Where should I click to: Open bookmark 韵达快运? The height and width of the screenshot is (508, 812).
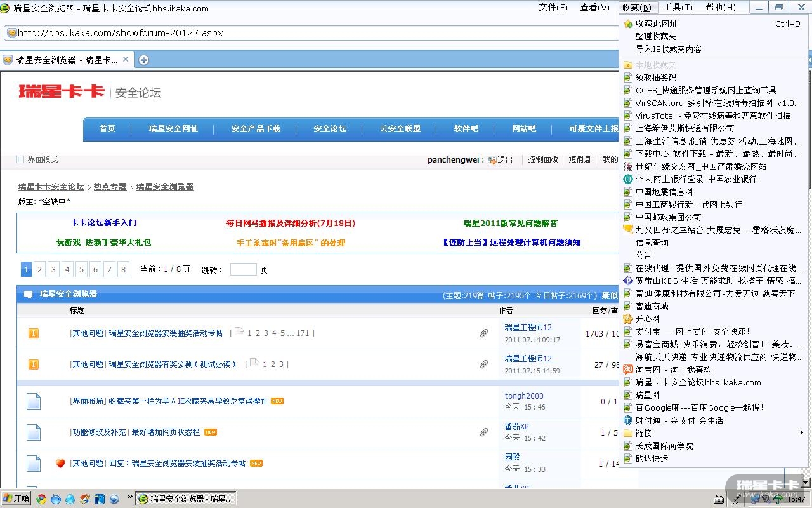[x=714, y=458]
